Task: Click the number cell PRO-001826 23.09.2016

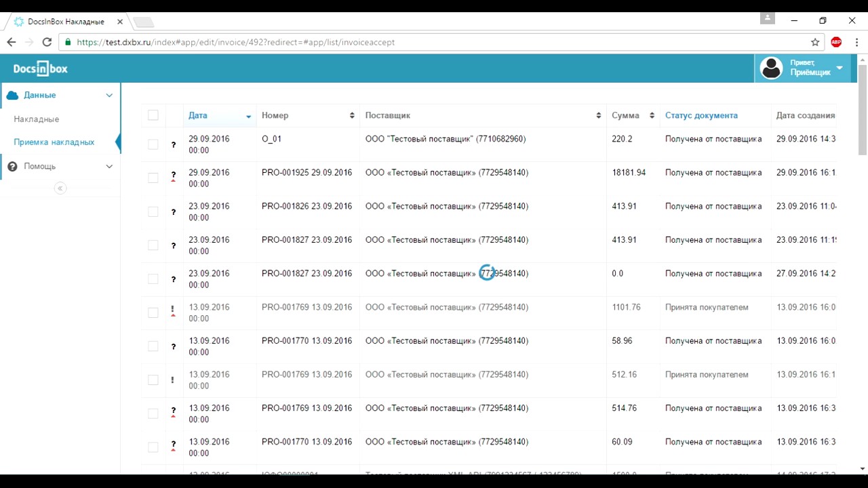Action: coord(307,206)
